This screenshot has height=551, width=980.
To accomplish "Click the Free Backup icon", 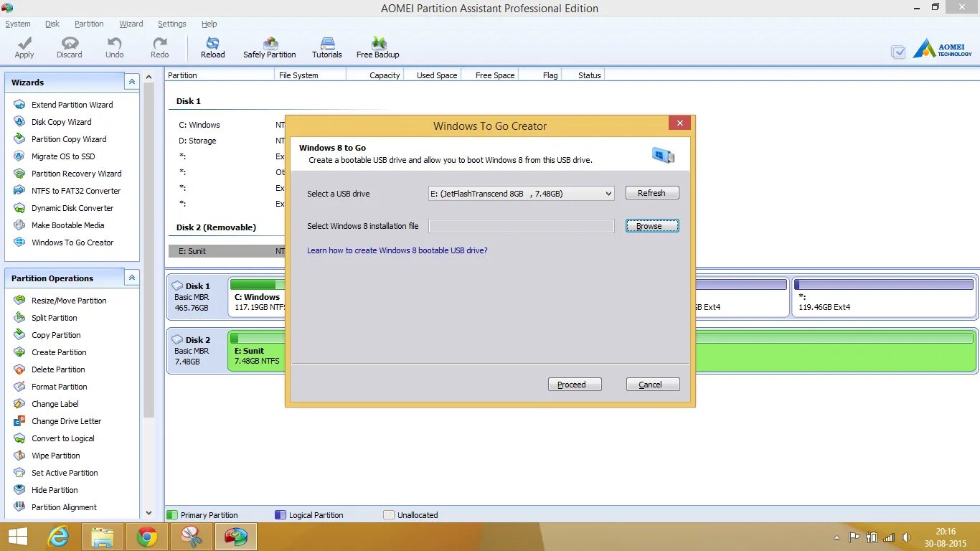I will 378,47.
